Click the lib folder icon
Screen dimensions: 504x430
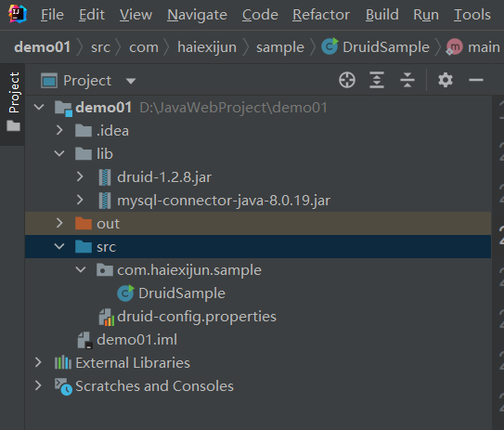click(x=84, y=154)
